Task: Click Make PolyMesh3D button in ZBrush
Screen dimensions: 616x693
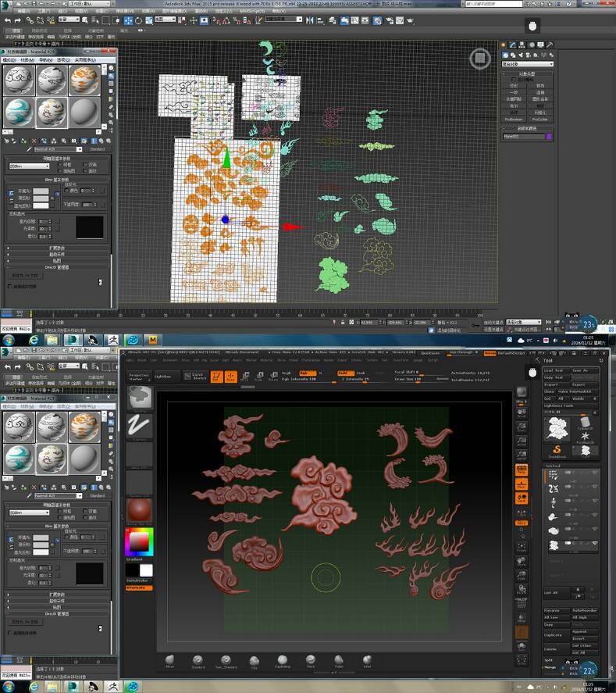Action: tap(578, 391)
